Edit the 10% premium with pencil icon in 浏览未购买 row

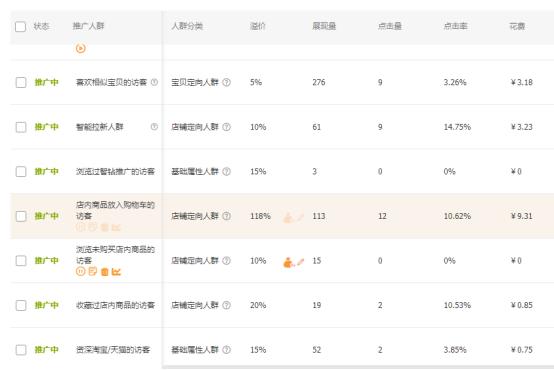[301, 262]
